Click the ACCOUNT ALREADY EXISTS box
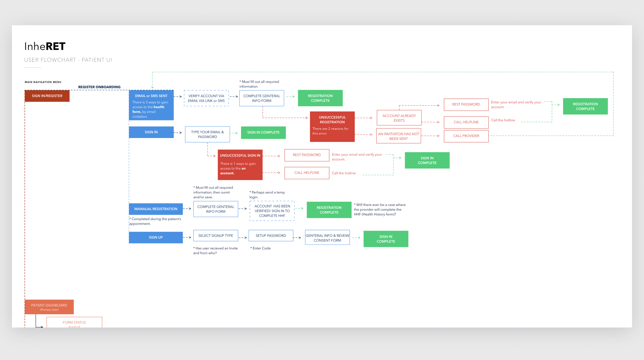Viewport: 644px width, 360px height. pos(399,118)
